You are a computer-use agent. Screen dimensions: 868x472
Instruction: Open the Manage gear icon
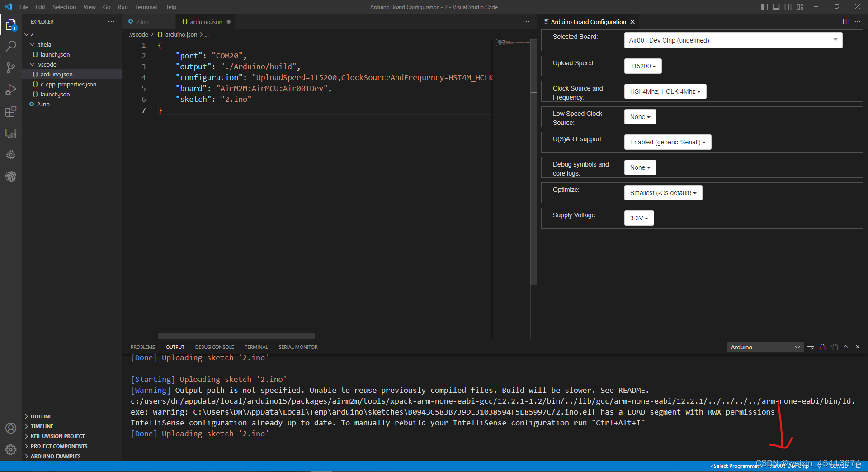pos(11,450)
